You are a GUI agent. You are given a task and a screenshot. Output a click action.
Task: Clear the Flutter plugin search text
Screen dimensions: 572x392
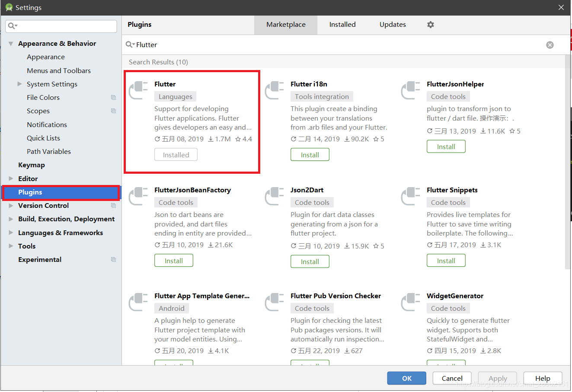(x=550, y=45)
